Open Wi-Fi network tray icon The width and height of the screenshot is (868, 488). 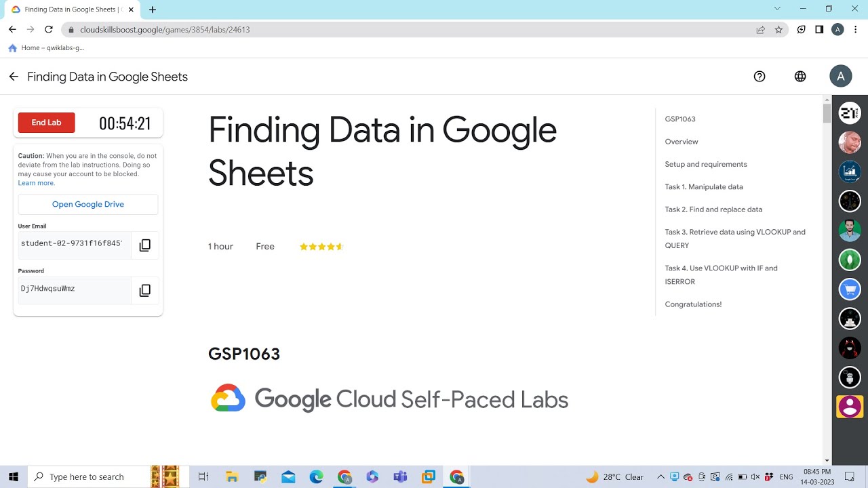coord(728,476)
